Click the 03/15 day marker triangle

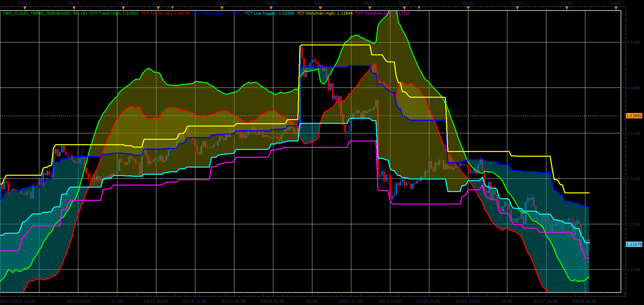(x=123, y=8)
